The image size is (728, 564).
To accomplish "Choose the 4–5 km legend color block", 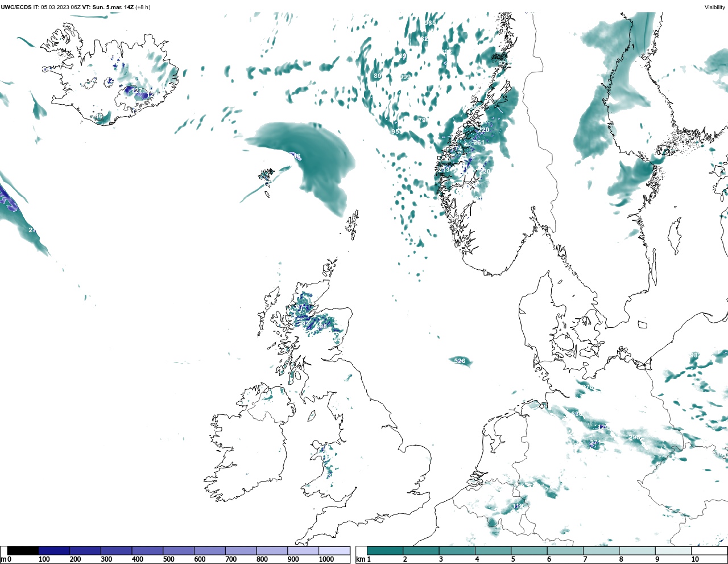I will (x=493, y=550).
